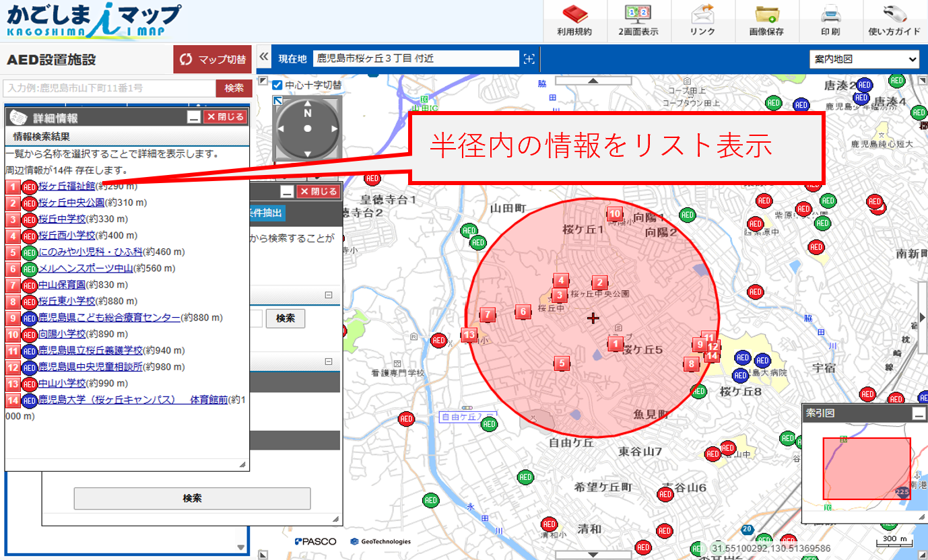Open the 桜ヶ丘福祉館 facility link
The image size is (928, 560).
click(x=67, y=186)
